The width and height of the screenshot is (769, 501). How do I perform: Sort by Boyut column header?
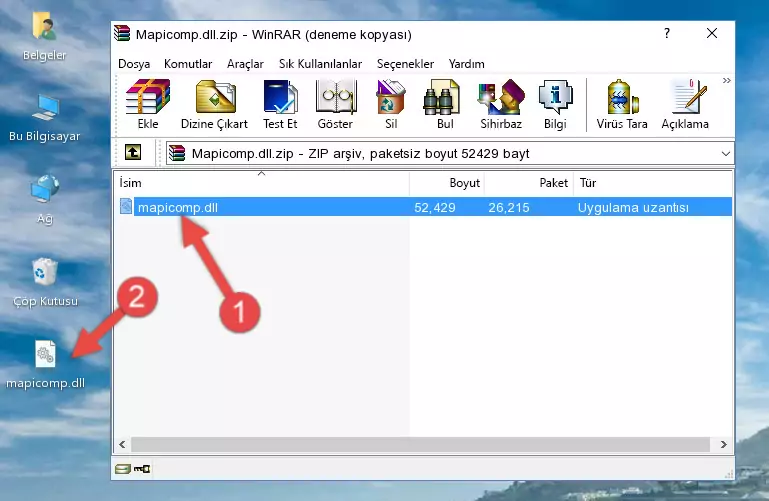(447, 182)
